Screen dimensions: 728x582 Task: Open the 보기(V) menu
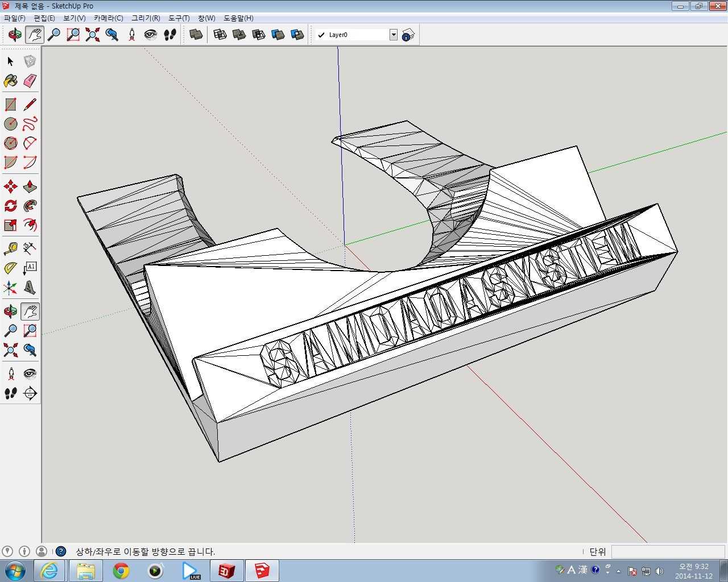(75, 18)
